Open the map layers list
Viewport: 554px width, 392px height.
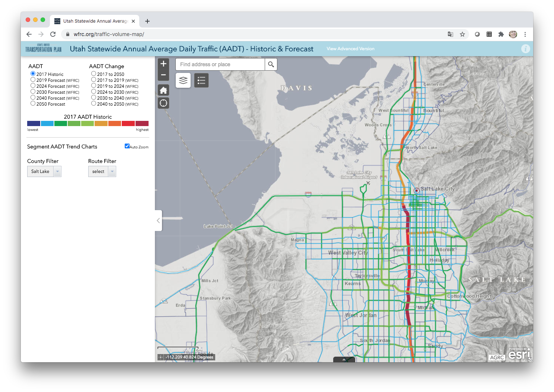[183, 80]
